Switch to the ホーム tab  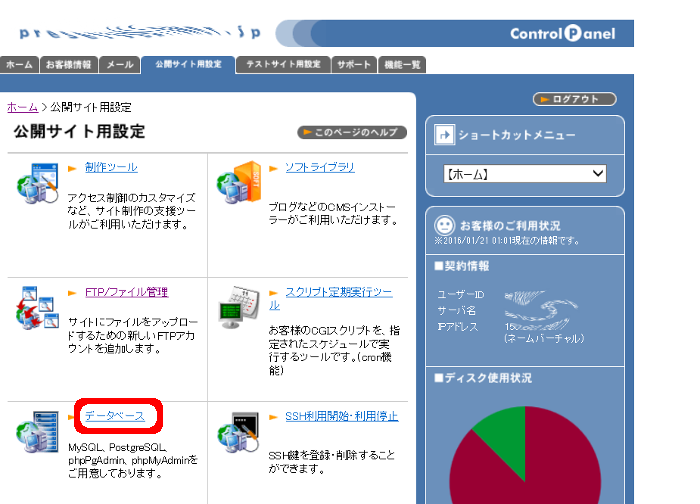point(19,65)
